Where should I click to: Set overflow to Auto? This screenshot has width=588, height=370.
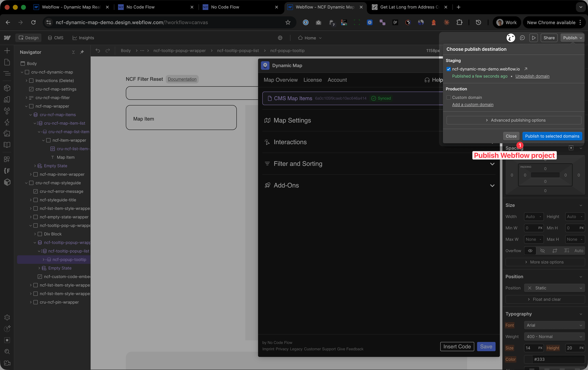[x=579, y=251]
